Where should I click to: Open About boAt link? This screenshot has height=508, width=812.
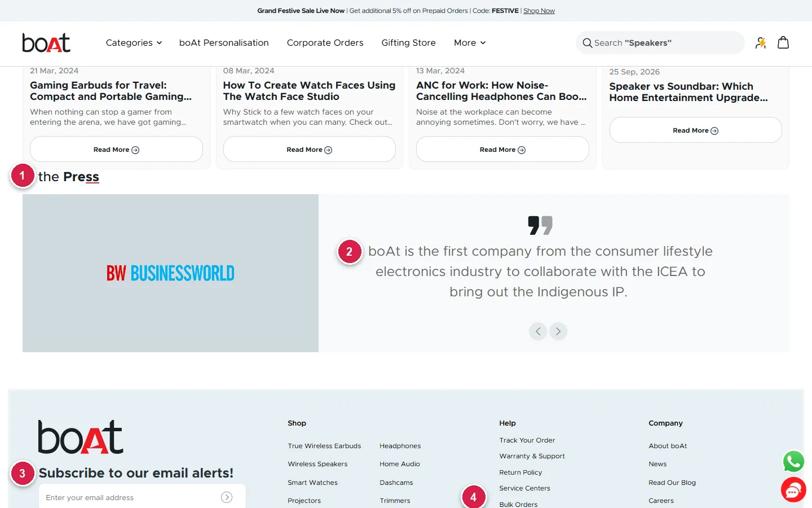click(668, 446)
